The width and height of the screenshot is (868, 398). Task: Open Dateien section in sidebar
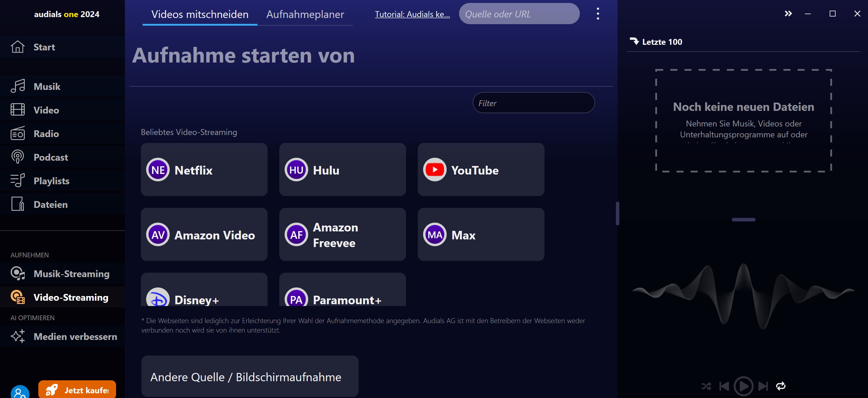[x=62, y=204]
